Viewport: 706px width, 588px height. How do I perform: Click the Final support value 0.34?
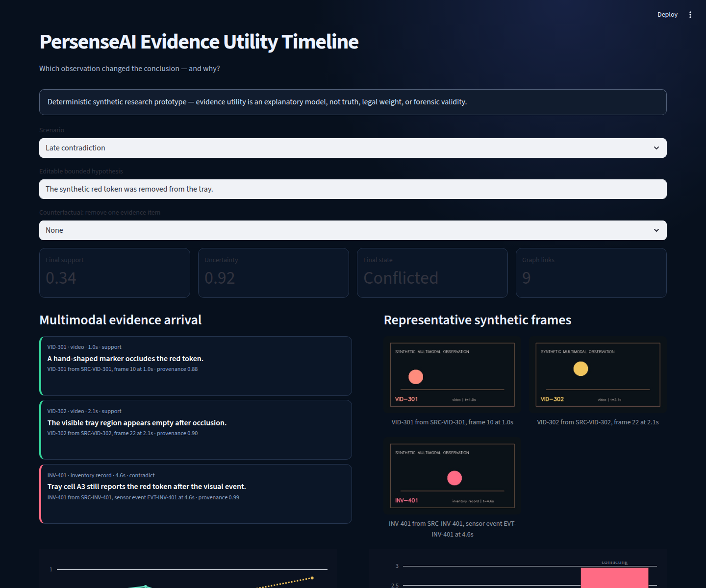(61, 278)
